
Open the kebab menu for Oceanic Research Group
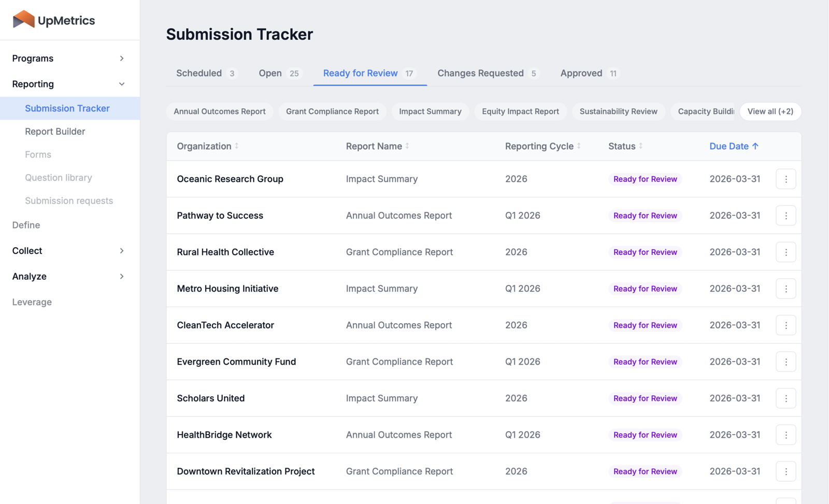(786, 179)
